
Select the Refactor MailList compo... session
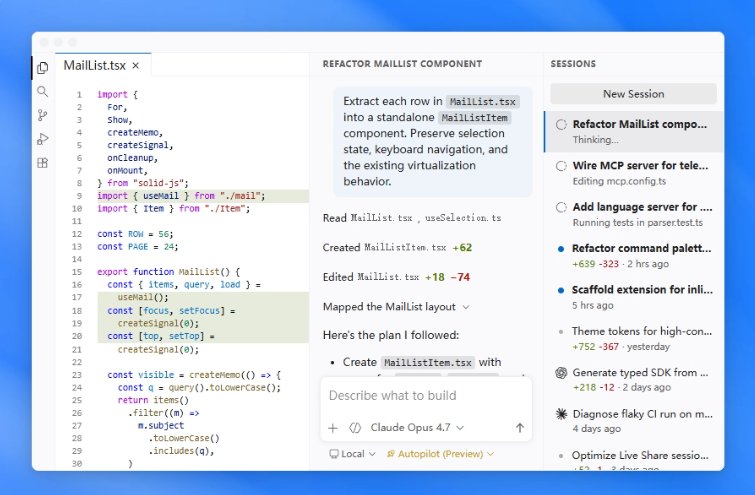pos(634,131)
